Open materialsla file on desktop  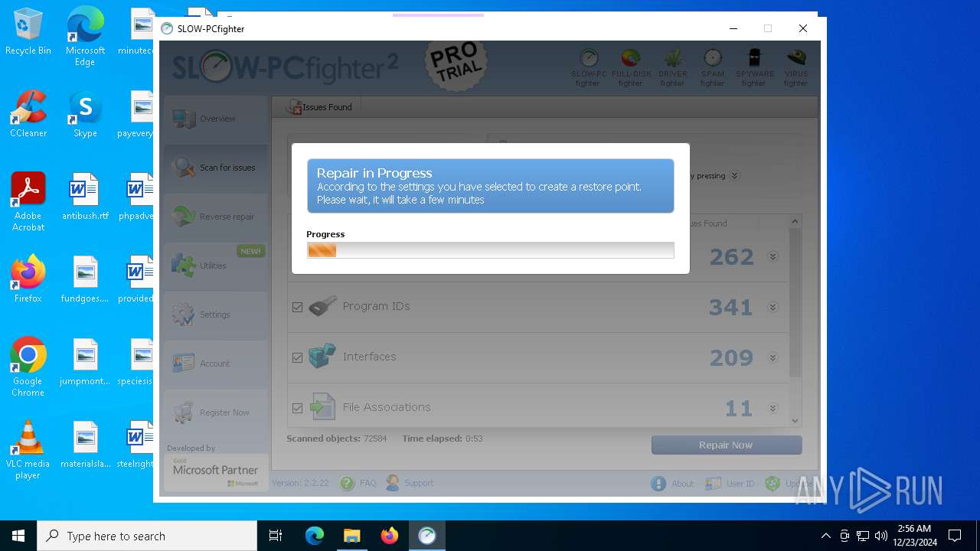(85, 445)
